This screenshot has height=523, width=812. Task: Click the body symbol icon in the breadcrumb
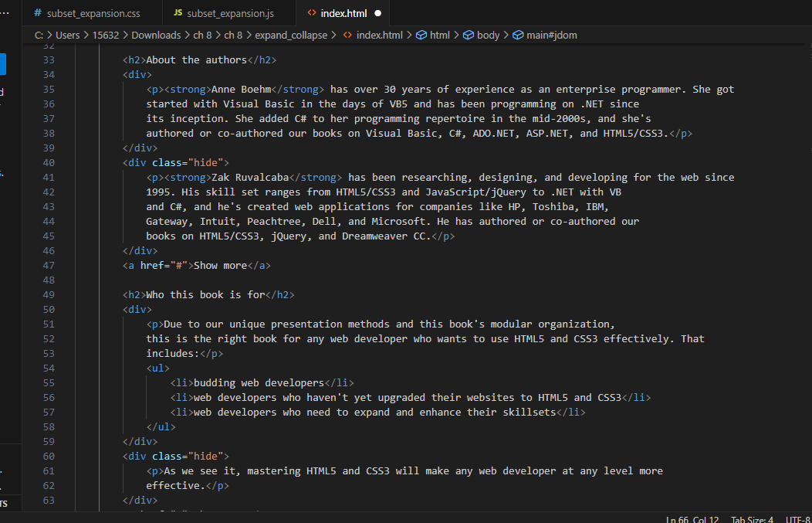pos(470,35)
